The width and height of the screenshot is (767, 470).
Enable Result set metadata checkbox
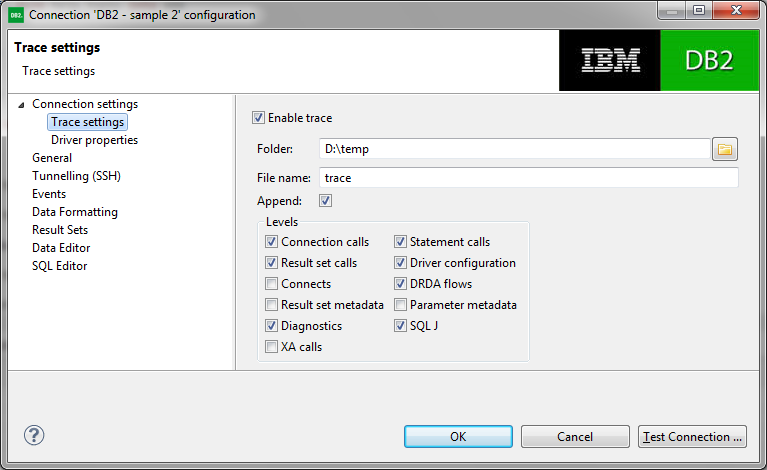271,305
